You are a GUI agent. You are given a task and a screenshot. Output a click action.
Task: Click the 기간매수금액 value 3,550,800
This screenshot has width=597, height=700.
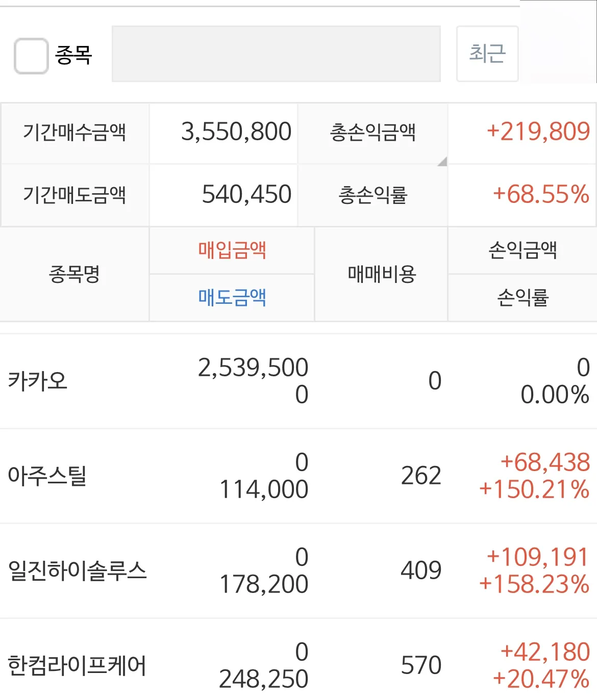tap(236, 132)
